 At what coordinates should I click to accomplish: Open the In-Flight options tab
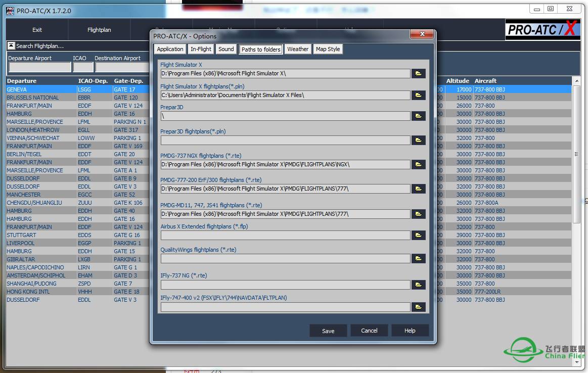pyautogui.click(x=201, y=49)
